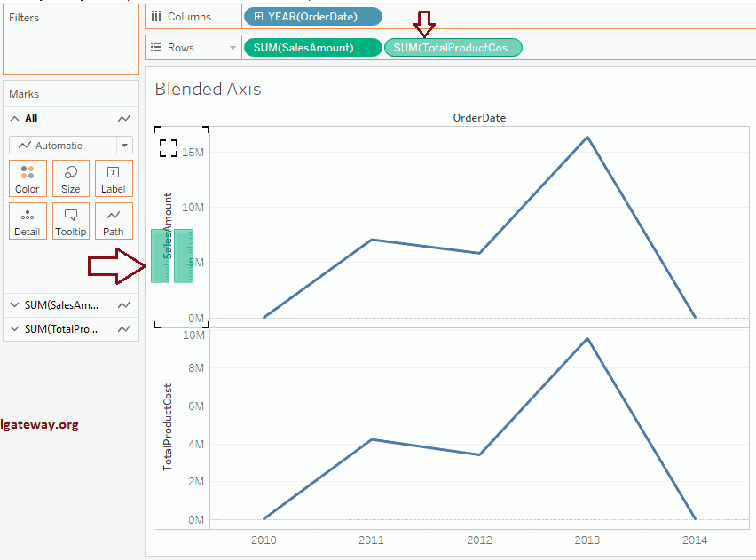
Task: Open the Size option in Marks card
Action: coord(70,177)
